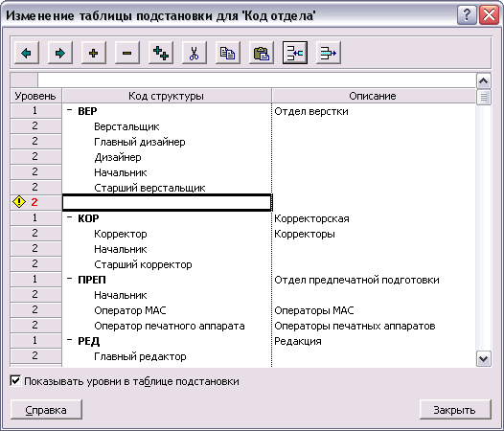Screen dimensions: 504x431
Task: Click the ПРЕП code cell
Action: [167, 280]
